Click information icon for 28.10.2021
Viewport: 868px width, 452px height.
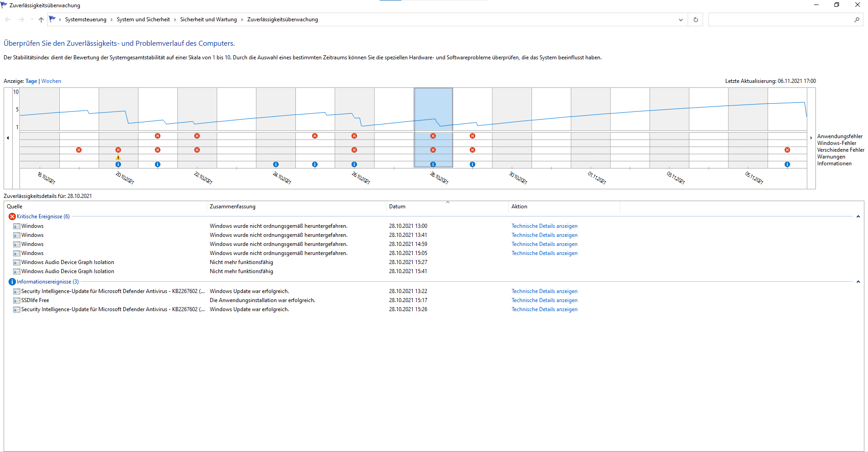[x=433, y=164]
